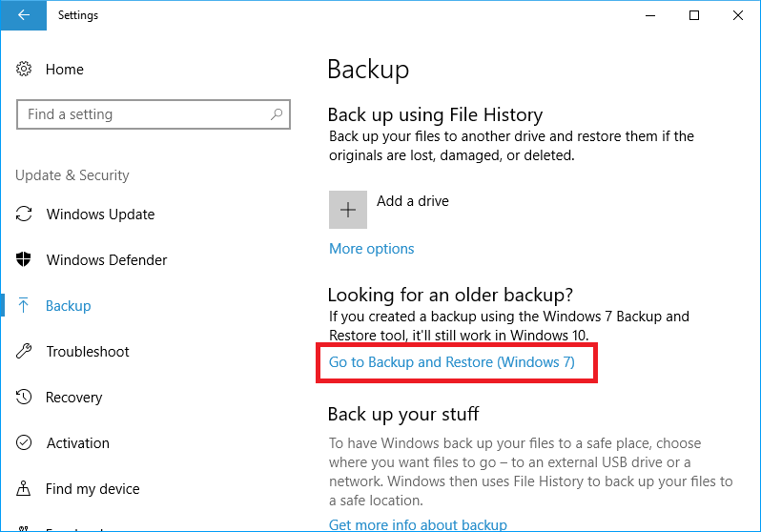Focus the Find a setting search box
This screenshot has width=761, height=532.
tap(143, 114)
